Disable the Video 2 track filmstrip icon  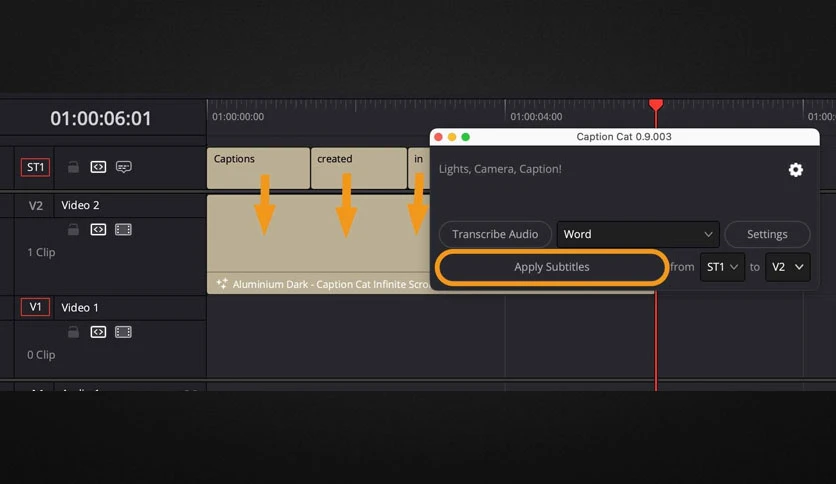[x=123, y=230]
